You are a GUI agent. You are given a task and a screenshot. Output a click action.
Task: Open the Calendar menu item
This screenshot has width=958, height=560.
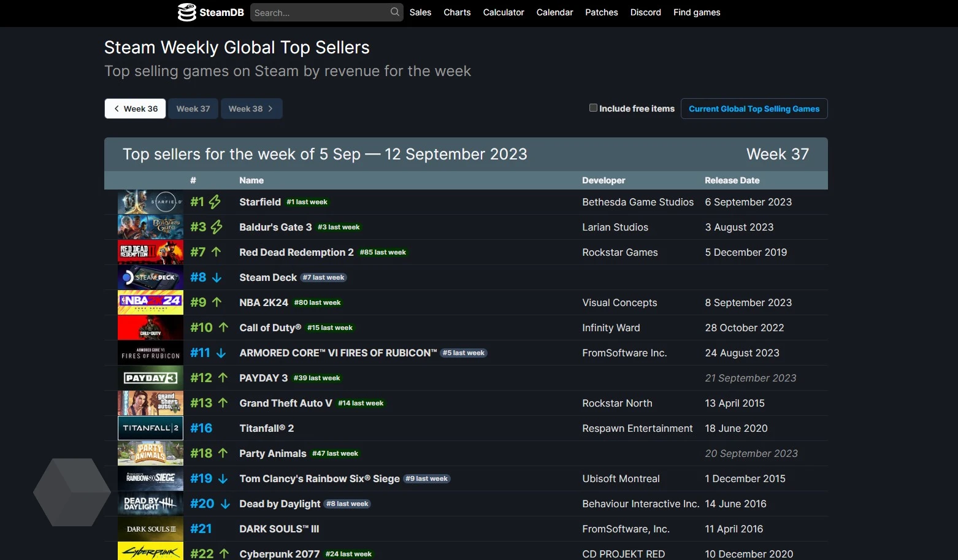(554, 12)
